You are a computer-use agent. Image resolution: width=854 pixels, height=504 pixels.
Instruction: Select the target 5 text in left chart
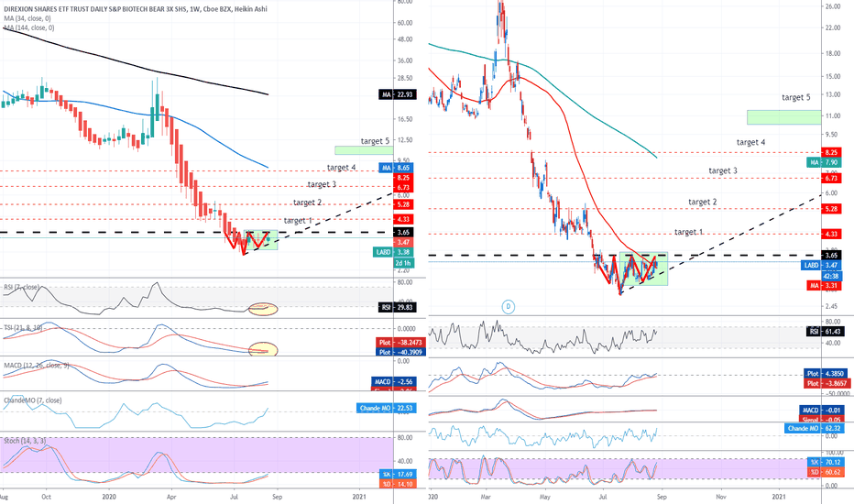click(376, 141)
